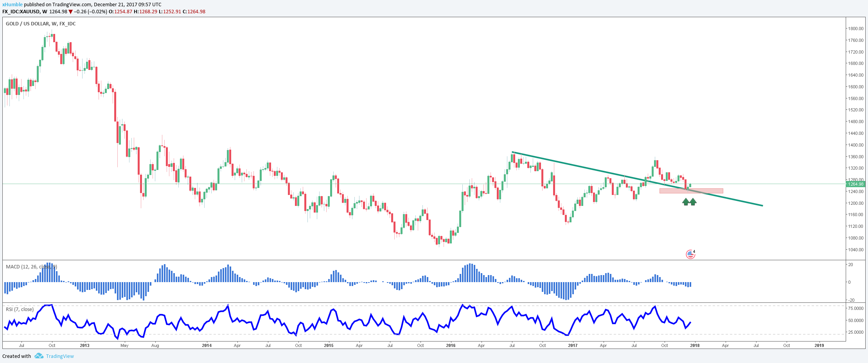Viewport: 868px width, 363px height.
Task: Click the high value H:1268.29
Action: [146, 12]
